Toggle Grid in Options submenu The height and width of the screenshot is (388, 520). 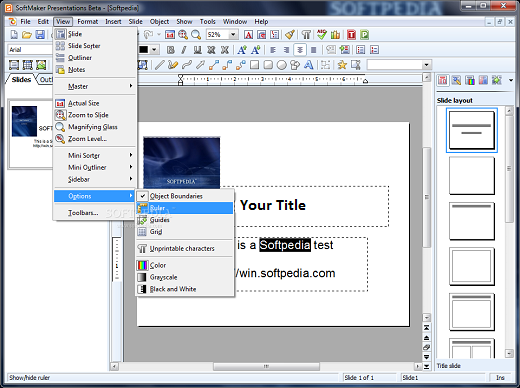(x=185, y=232)
